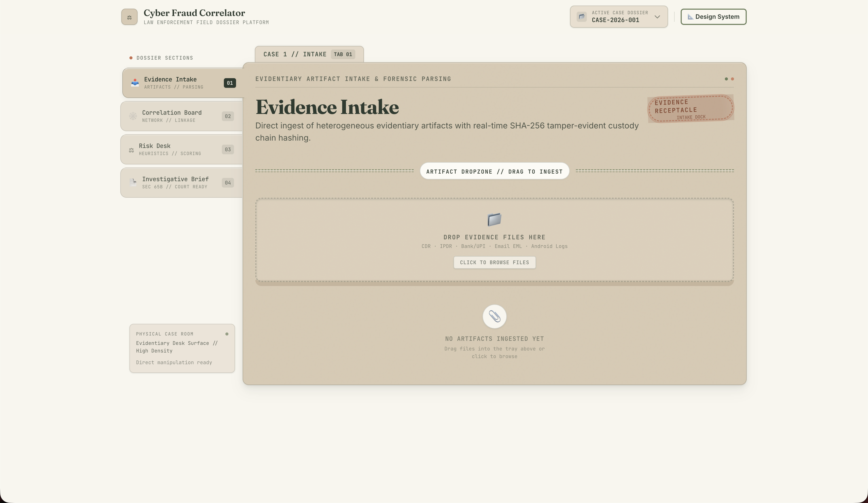Viewport: 868px width, 503px height.
Task: Click the Evidence Receptacle stamp badge
Action: pyautogui.click(x=691, y=109)
